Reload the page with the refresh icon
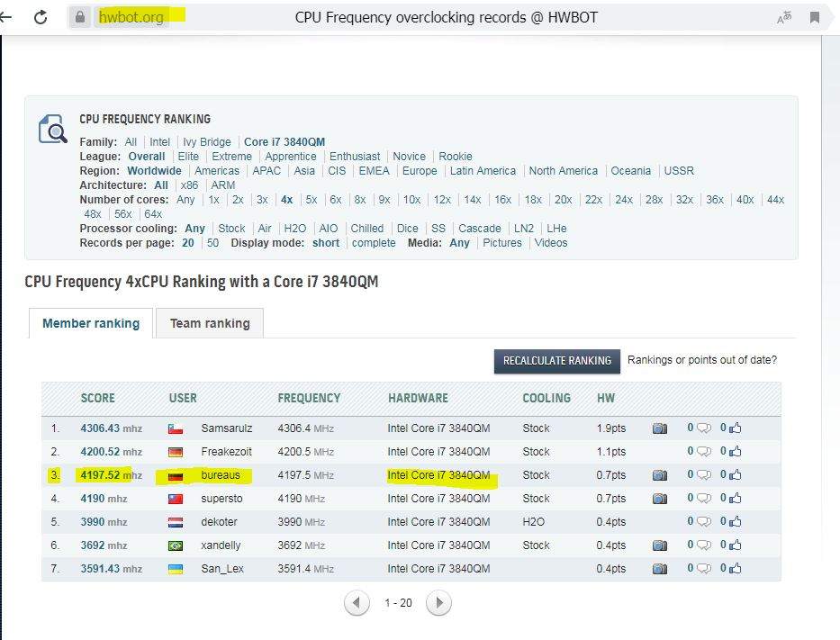The image size is (840, 640). 41,18
